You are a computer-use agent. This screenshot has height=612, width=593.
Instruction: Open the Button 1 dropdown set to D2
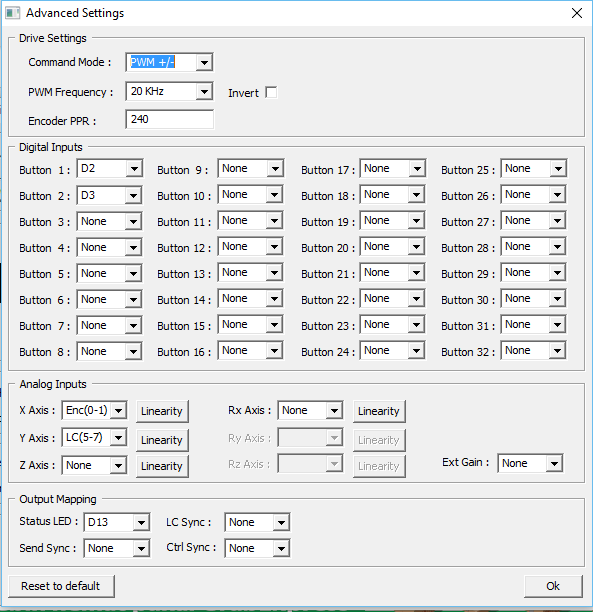tap(110, 169)
